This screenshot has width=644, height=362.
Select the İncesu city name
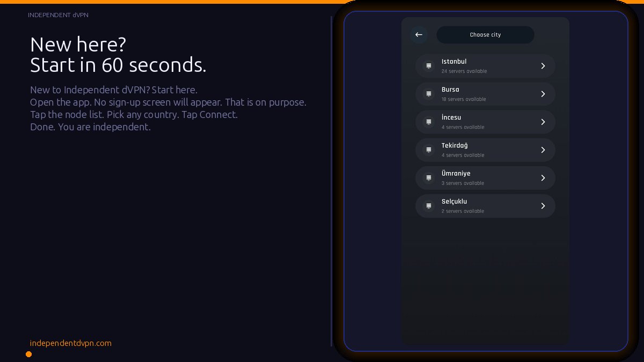click(x=451, y=117)
